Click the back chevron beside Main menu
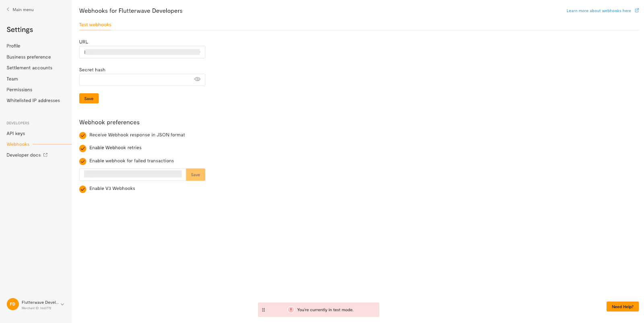Viewport: 644px width, 323px height. click(8, 9)
